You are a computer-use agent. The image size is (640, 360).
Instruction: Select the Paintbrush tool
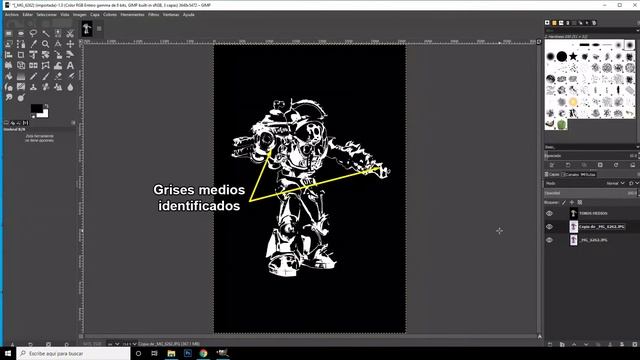(x=46, y=76)
